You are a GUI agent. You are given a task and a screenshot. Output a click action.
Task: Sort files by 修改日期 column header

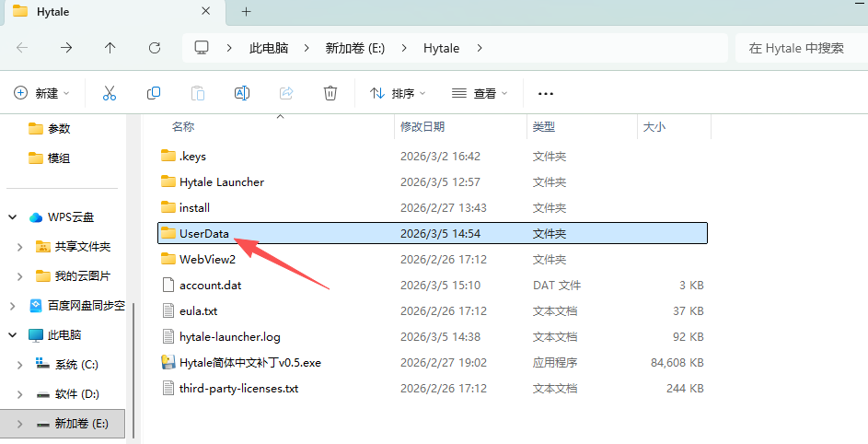tap(422, 126)
